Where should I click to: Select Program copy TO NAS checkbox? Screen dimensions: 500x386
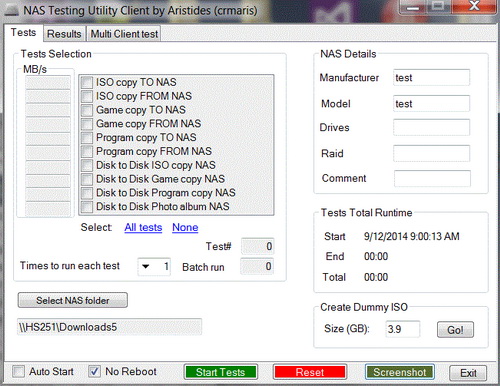coord(87,137)
